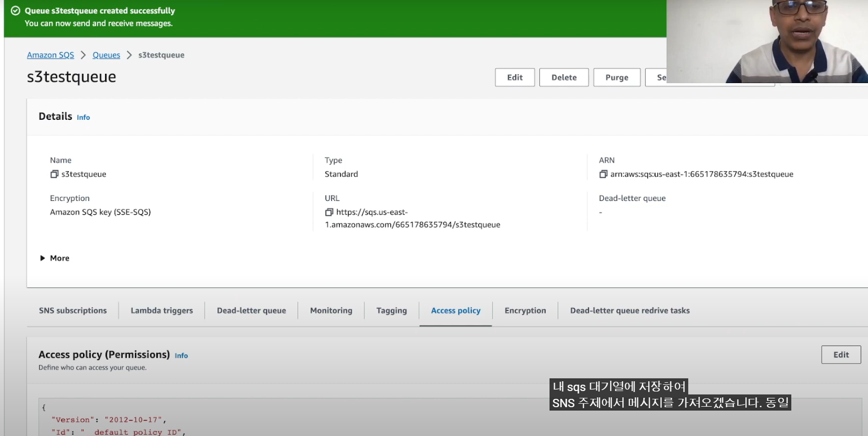Click 'Queue s3testqueue created successfully' banner text
868x436 pixels.
click(100, 11)
